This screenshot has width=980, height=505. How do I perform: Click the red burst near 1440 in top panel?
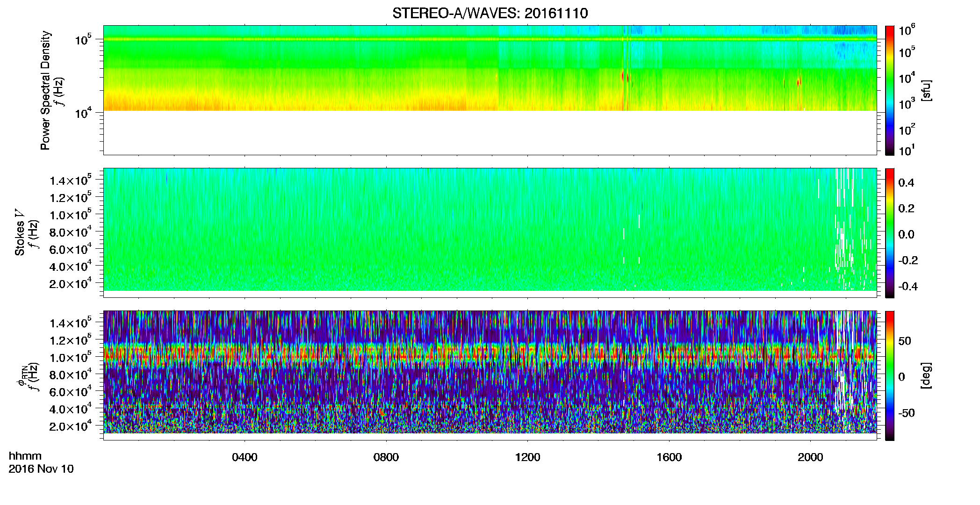click(623, 75)
